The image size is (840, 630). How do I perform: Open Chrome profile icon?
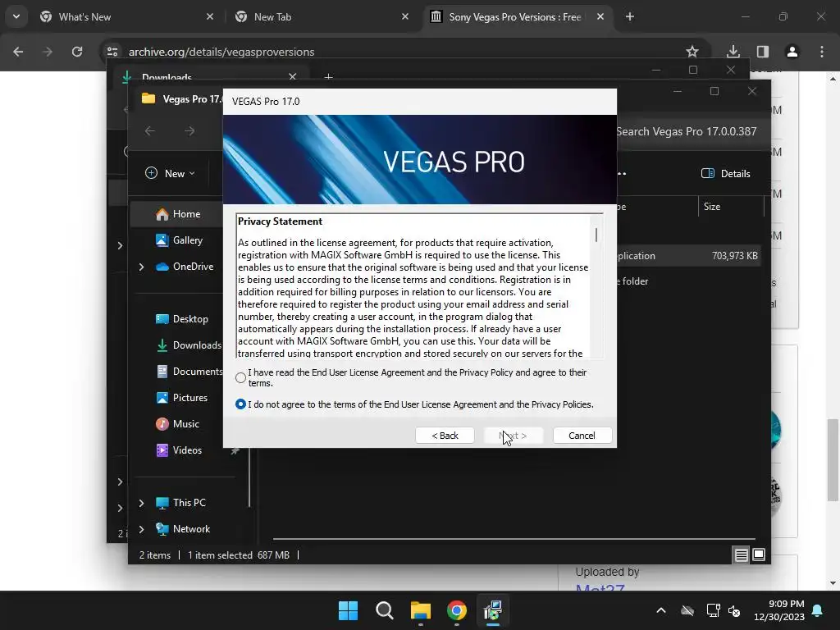pos(792,52)
